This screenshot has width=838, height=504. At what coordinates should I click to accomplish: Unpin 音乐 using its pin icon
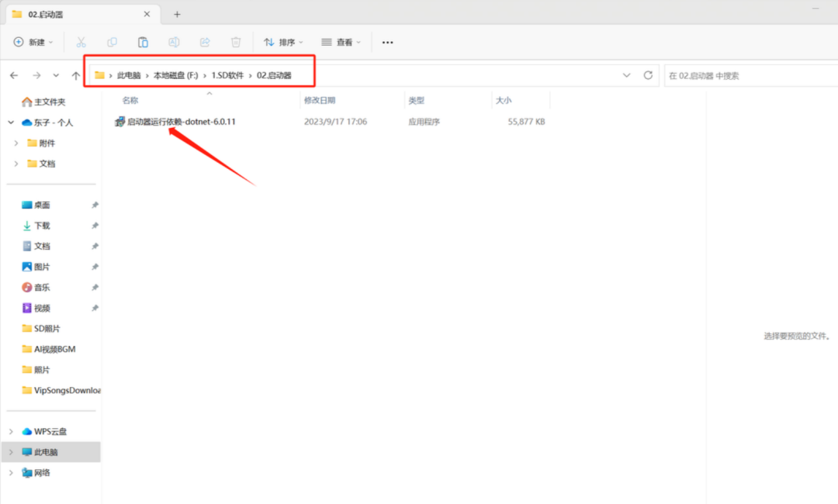(95, 287)
